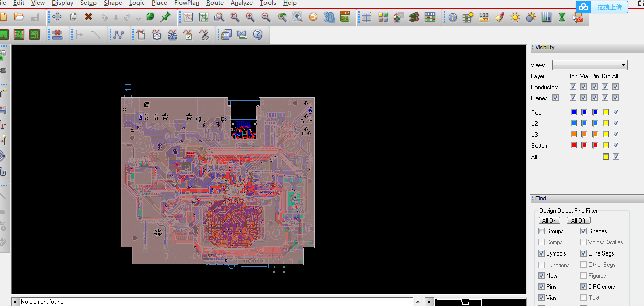Image resolution: width=644 pixels, height=306 pixels.
Task: Uncheck the DRC errors find filter
Action: [584, 287]
